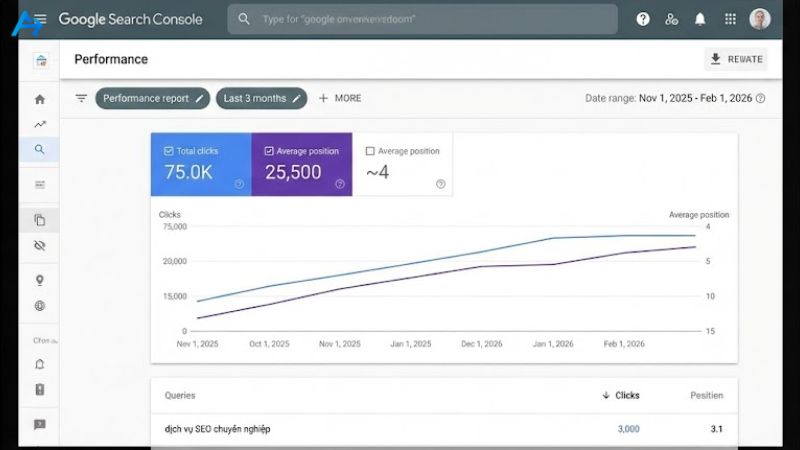Open the list rows sidebar icon
This screenshot has width=800, height=450.
click(40, 185)
